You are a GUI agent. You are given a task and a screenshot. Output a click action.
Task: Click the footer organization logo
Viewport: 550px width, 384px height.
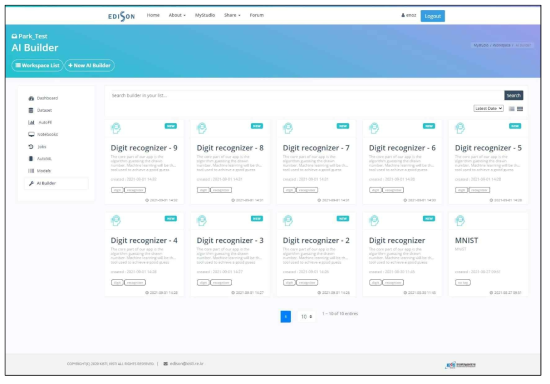point(460,365)
